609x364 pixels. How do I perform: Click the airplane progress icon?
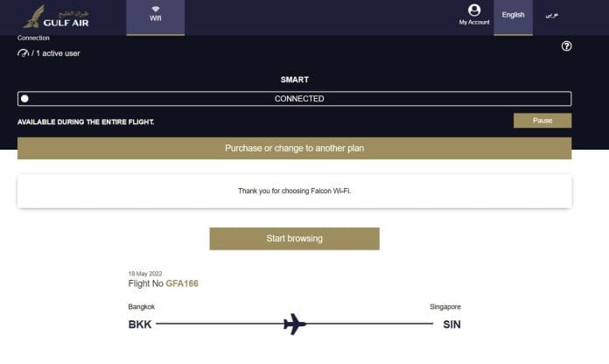[294, 324]
